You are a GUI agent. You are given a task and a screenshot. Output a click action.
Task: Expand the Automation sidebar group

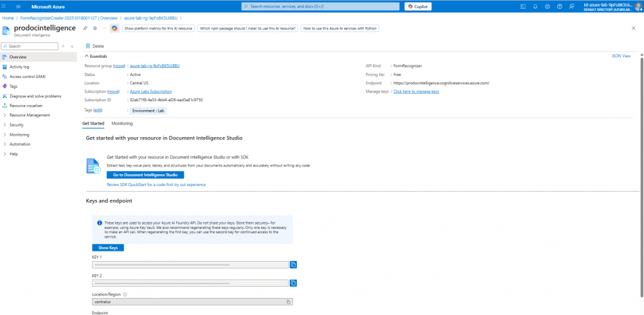tap(19, 144)
